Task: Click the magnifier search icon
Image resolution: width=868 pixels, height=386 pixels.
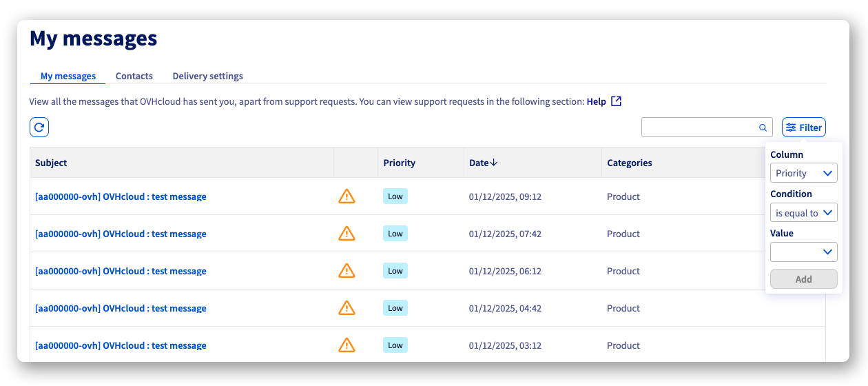Action: pos(763,128)
